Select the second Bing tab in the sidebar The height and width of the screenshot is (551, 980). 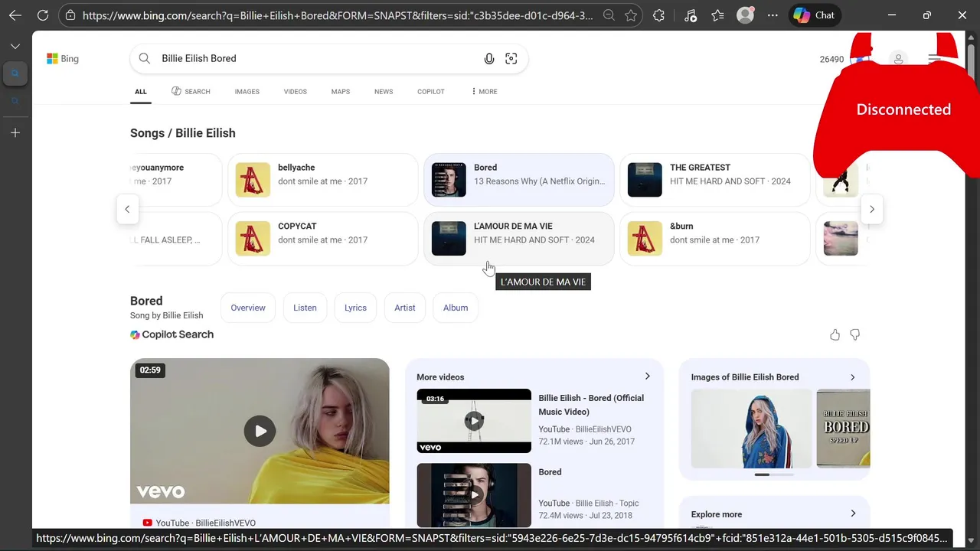point(15,100)
